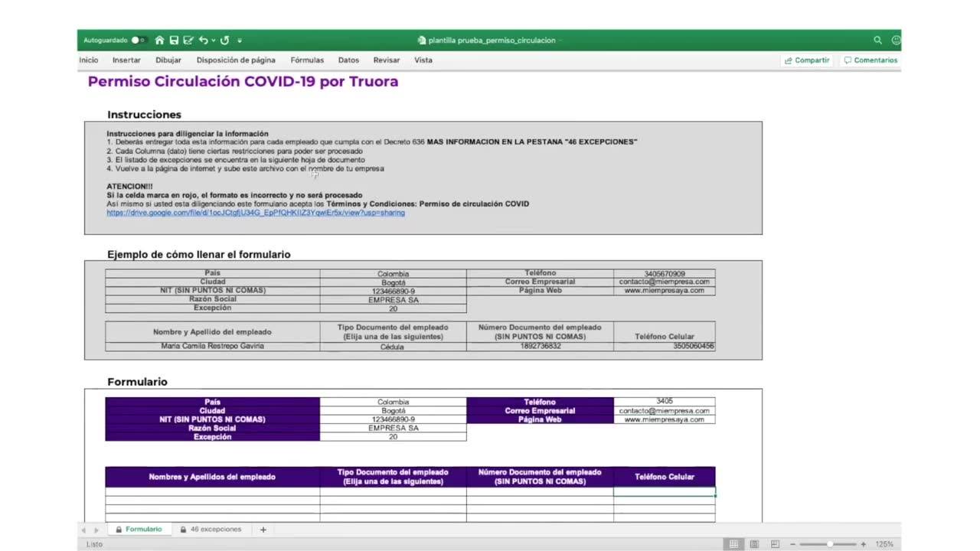980x551 pixels.
Task: Select first empty Número Documento cell
Action: click(x=540, y=491)
